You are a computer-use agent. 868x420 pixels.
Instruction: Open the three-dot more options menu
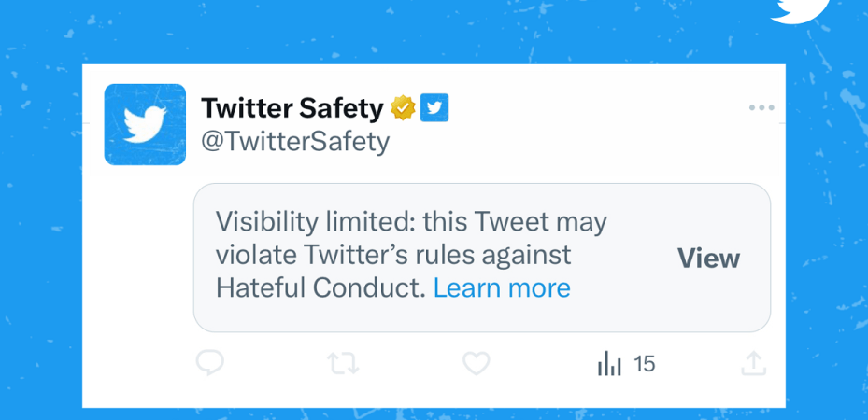(x=761, y=108)
